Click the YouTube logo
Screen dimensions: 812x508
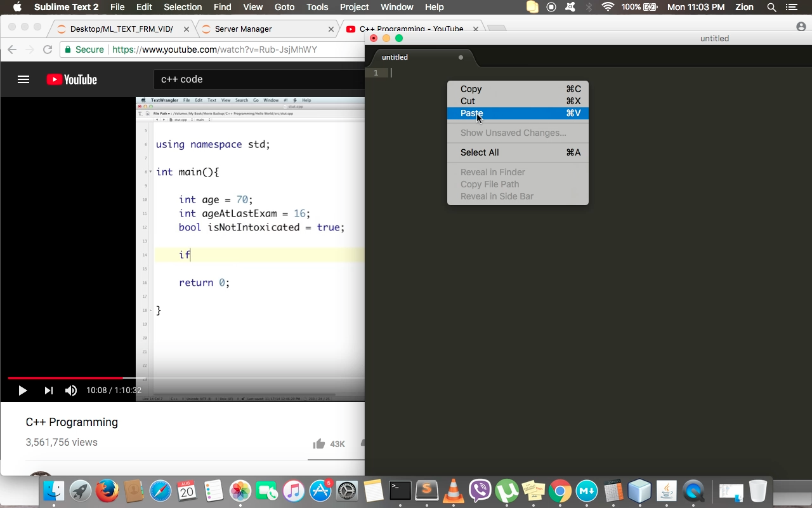coord(72,79)
